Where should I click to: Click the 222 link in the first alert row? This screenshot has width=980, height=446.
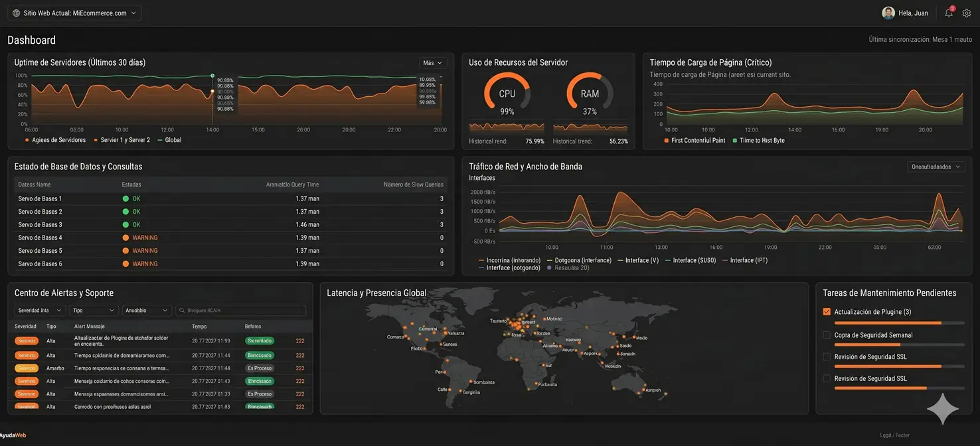pyautogui.click(x=300, y=340)
